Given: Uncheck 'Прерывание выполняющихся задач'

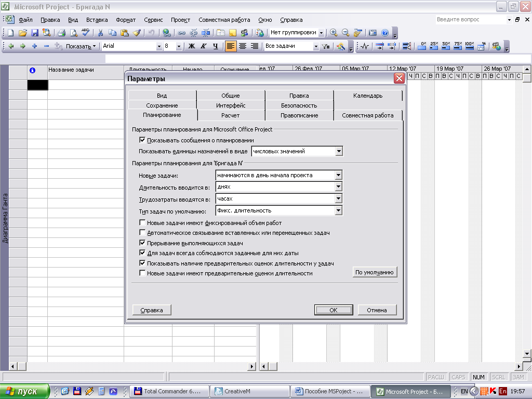Looking at the screenshot, I should point(142,243).
